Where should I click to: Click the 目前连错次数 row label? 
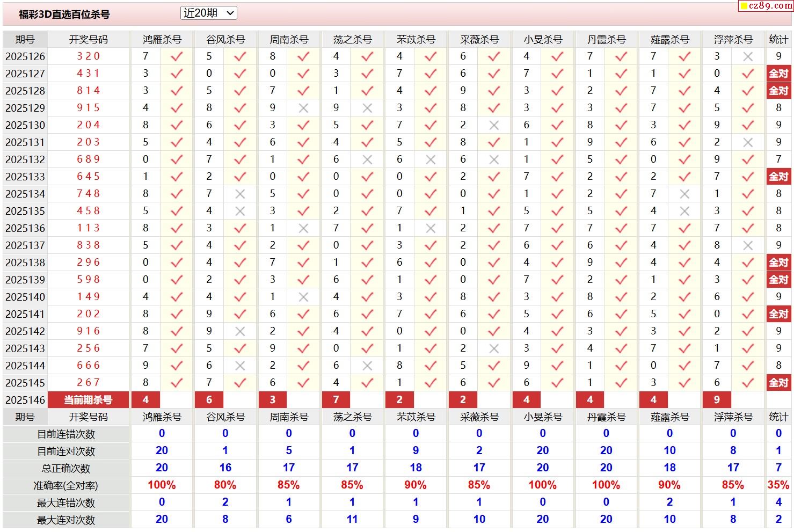point(66,434)
